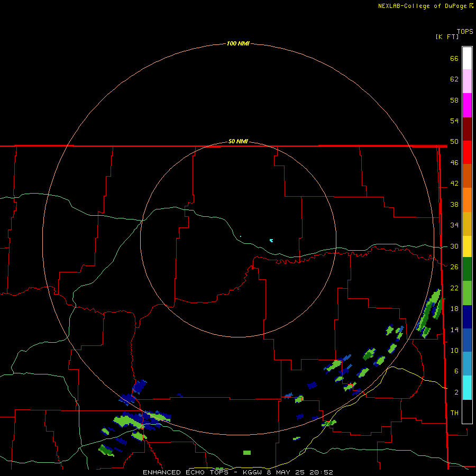Screen dimensions: 476x476
Task: Click the legend value 46
Action: [454, 163]
